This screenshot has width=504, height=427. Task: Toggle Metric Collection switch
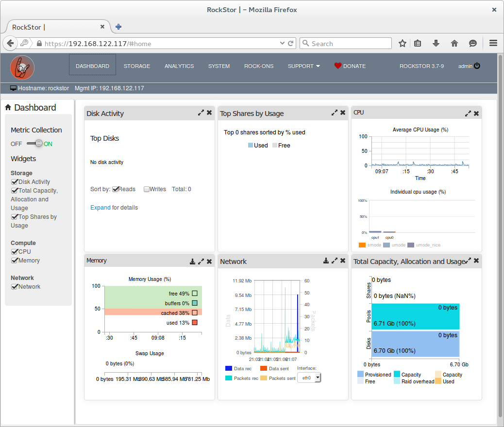pyautogui.click(x=34, y=143)
